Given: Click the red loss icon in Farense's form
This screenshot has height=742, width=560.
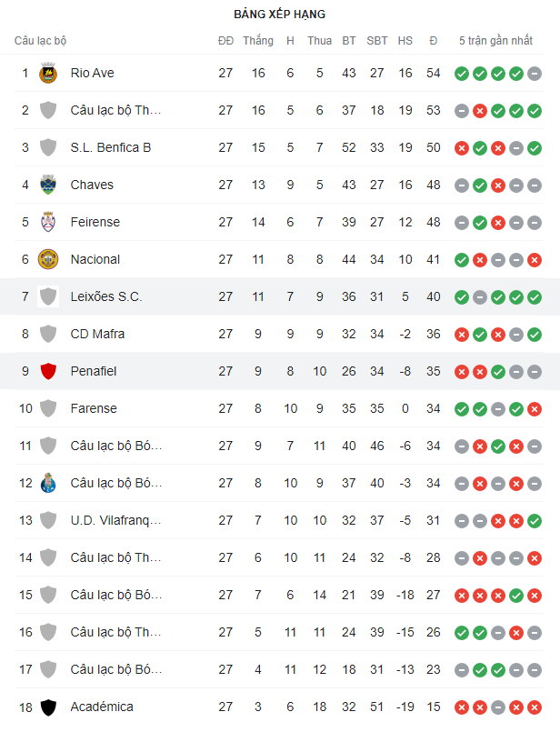Looking at the screenshot, I should (x=535, y=408).
